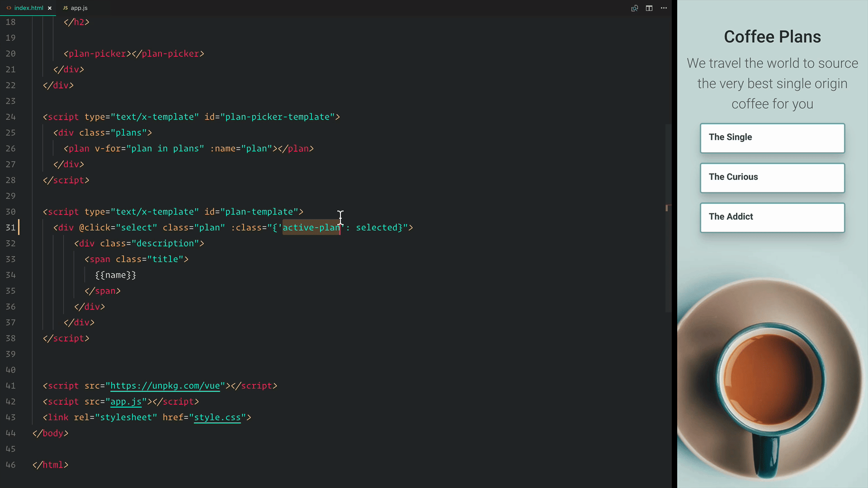Click the plan-picker-template id value
The height and width of the screenshot is (488, 868).
point(278,117)
